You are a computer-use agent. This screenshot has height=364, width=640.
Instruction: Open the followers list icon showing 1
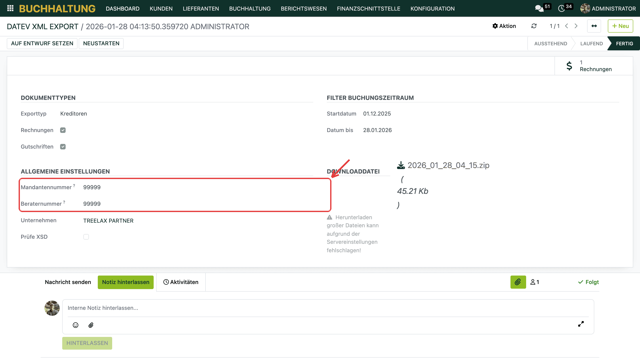coord(535,282)
